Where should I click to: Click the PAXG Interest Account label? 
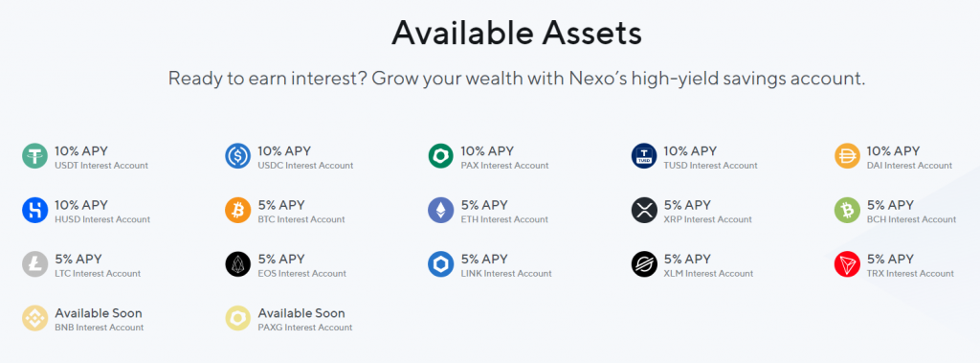[x=305, y=328]
